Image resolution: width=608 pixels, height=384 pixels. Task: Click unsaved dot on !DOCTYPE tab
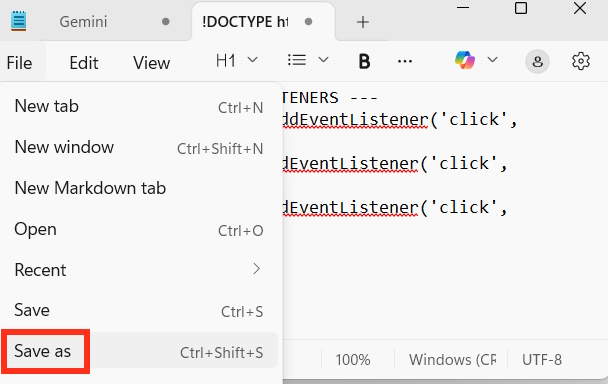coord(308,22)
